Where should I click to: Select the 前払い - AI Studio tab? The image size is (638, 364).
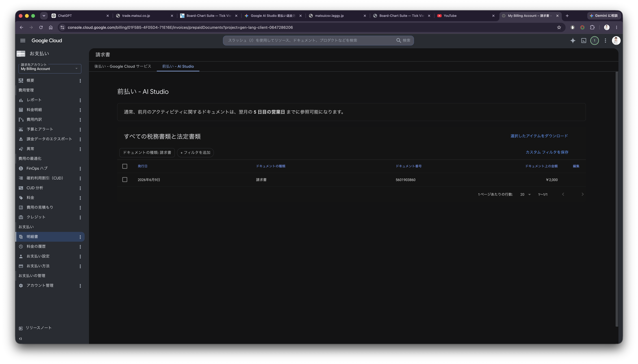[x=178, y=66]
